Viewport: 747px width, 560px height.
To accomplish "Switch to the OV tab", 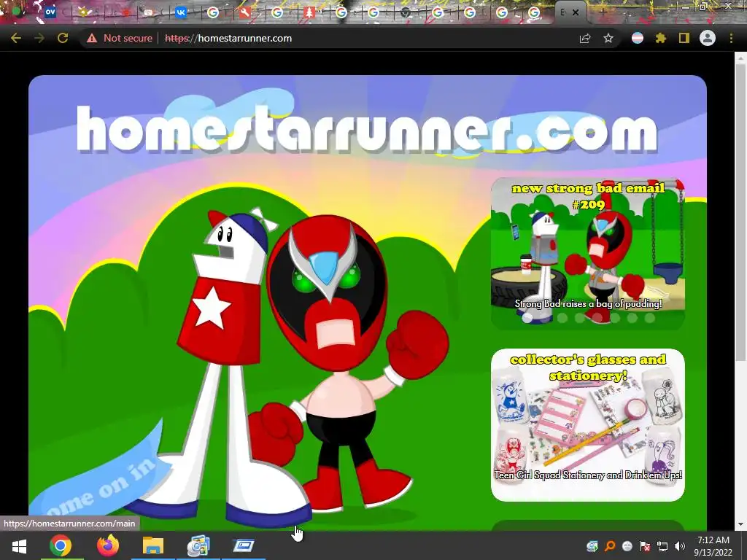I will [50, 12].
